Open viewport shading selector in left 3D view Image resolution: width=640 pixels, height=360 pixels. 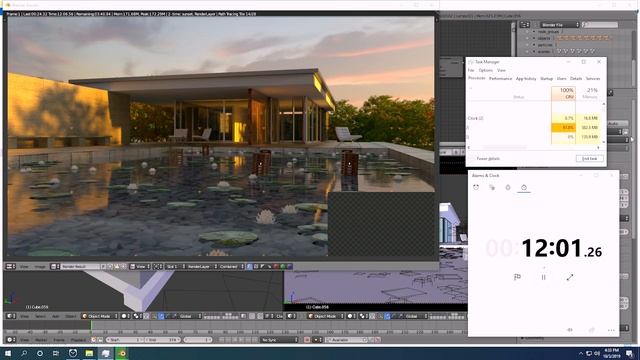pyautogui.click(x=125, y=316)
